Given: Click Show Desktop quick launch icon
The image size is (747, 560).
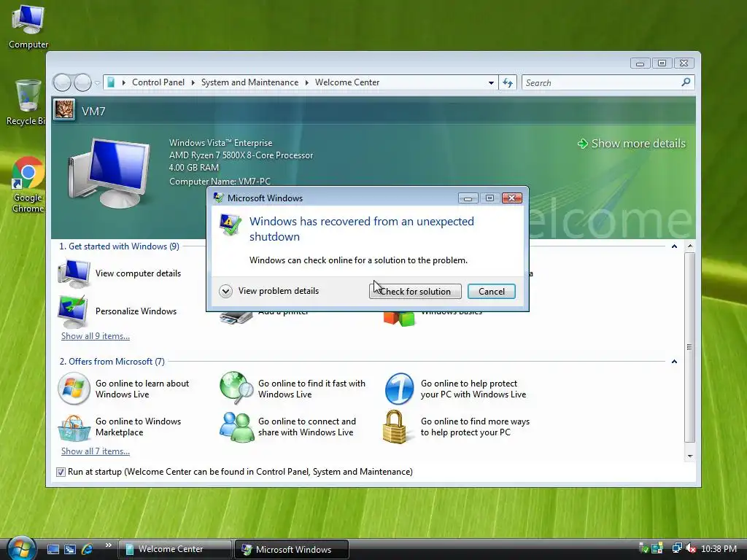Looking at the screenshot, I should pos(53,549).
